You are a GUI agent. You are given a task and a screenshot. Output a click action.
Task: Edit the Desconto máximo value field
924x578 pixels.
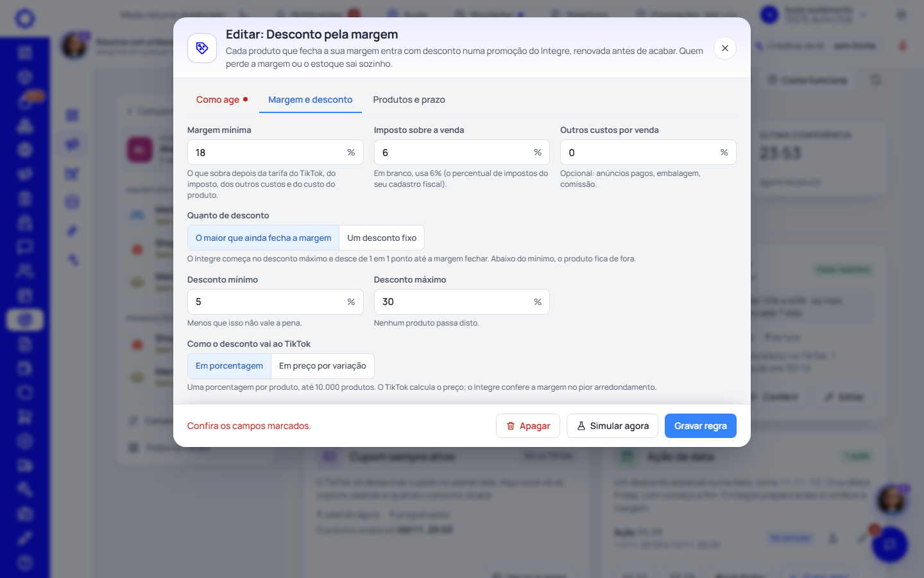(x=462, y=302)
